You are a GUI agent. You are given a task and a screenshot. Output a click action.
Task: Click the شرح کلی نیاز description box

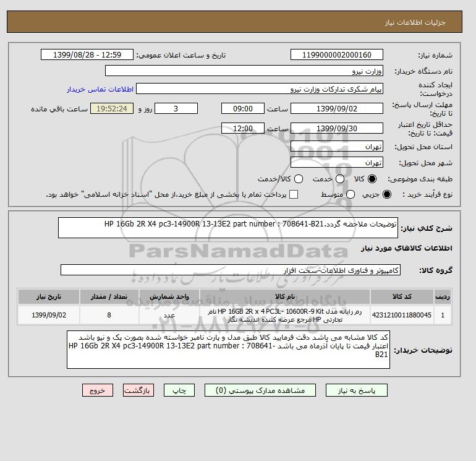coord(228,228)
